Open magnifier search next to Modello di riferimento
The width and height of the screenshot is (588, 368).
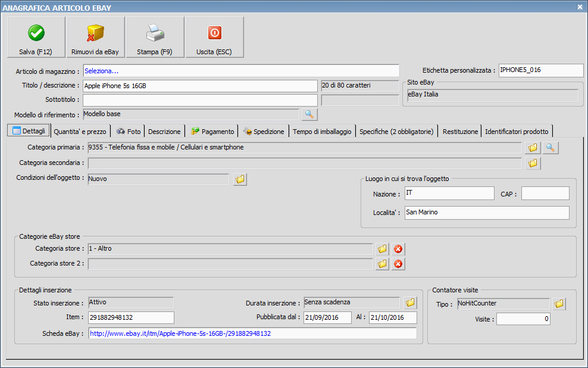[x=309, y=114]
